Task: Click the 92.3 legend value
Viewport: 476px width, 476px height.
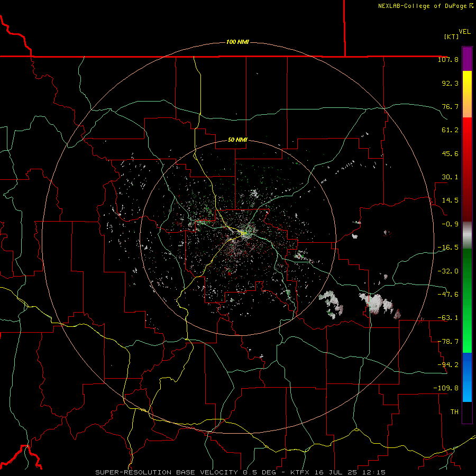Action: point(450,83)
